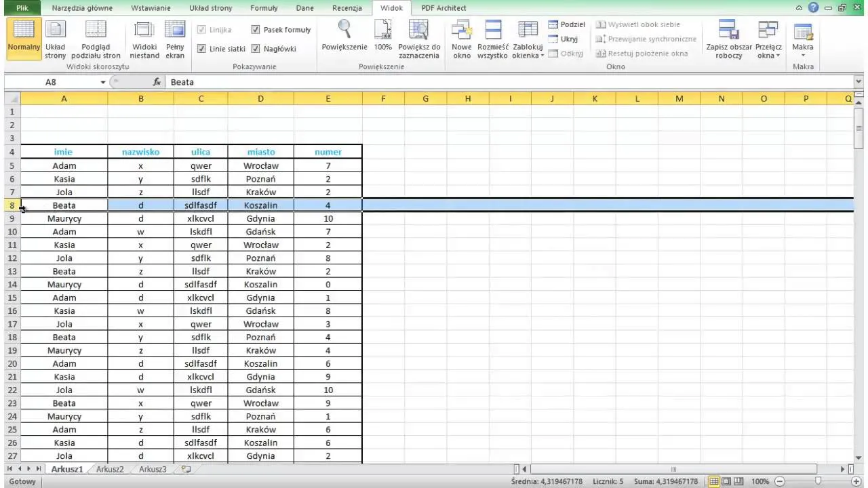Image resolution: width=868 pixels, height=488 pixels.
Task: Expand the Zablokuj okienka dropdown
Action: coord(528,41)
